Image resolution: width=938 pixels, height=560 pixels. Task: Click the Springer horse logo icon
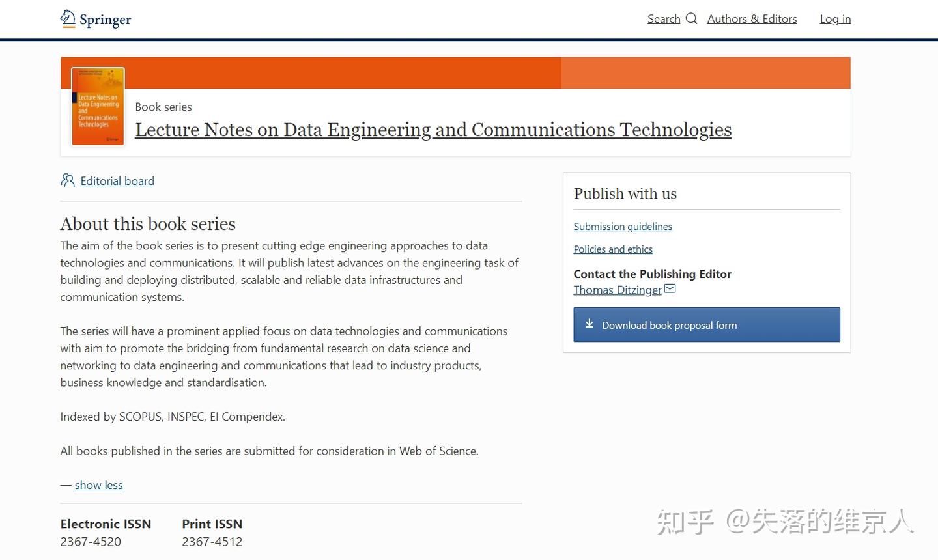[68, 18]
